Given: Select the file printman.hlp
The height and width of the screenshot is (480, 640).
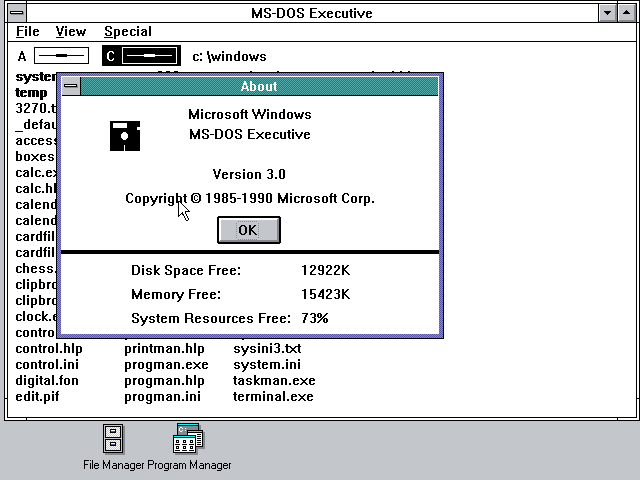Looking at the screenshot, I should click(x=164, y=349).
